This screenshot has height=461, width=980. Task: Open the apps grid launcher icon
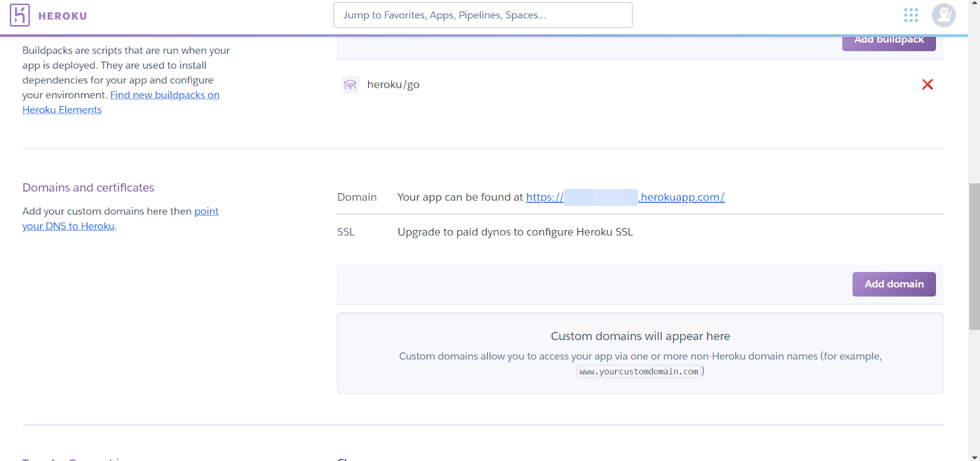911,15
